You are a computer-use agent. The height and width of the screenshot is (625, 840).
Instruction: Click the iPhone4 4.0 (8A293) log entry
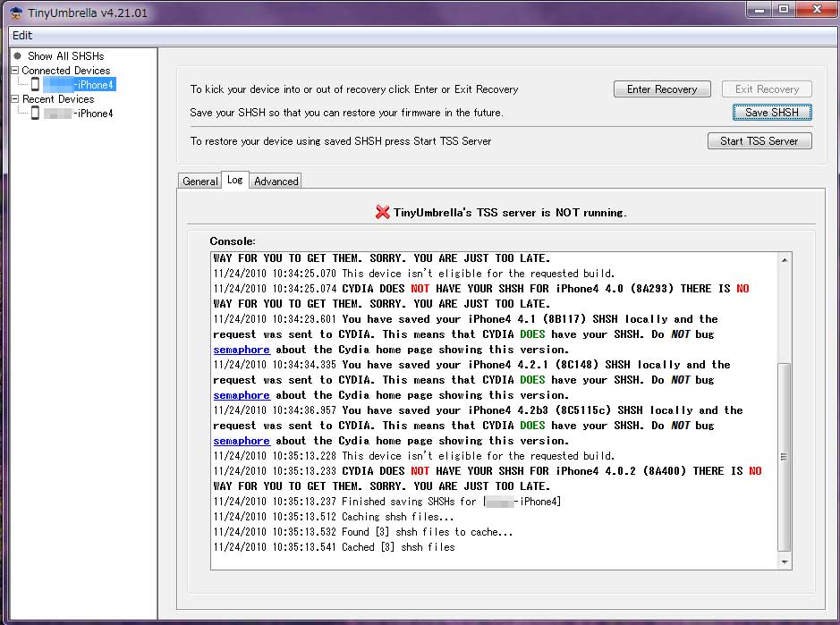(x=481, y=296)
